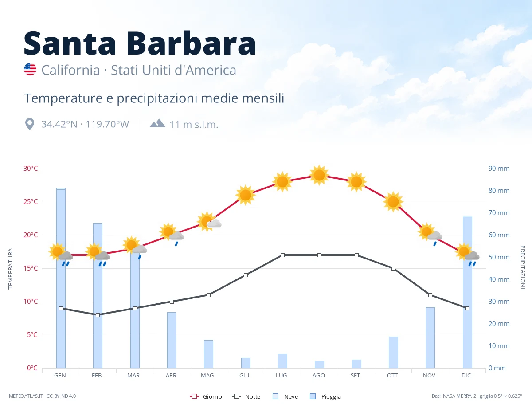Click the 11 m s.l.m. elevation text
The image size is (532, 408).
coord(194,124)
